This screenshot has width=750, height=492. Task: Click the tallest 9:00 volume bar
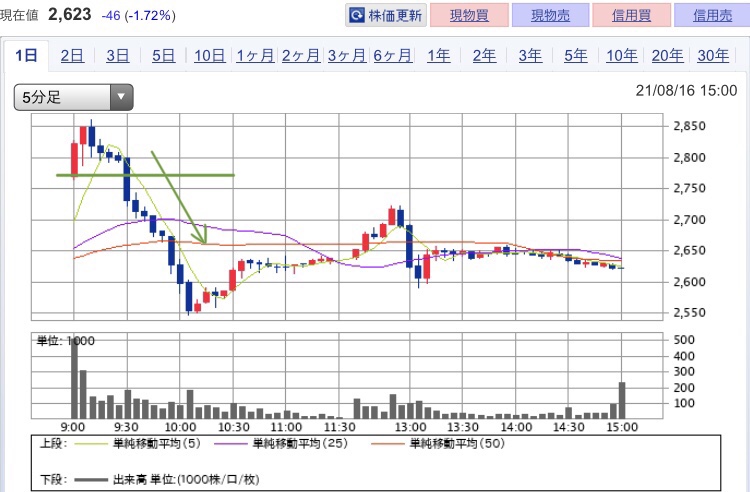coord(74,380)
